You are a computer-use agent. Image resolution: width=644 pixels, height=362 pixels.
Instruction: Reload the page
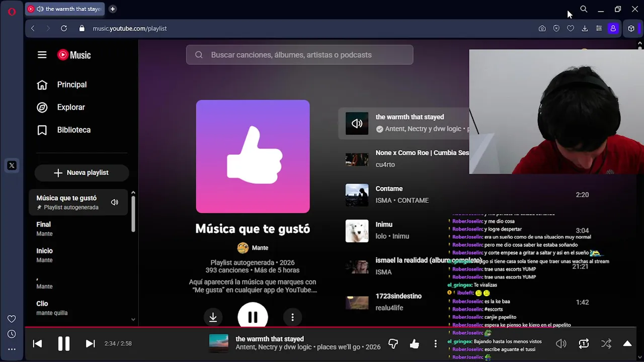pyautogui.click(x=64, y=29)
